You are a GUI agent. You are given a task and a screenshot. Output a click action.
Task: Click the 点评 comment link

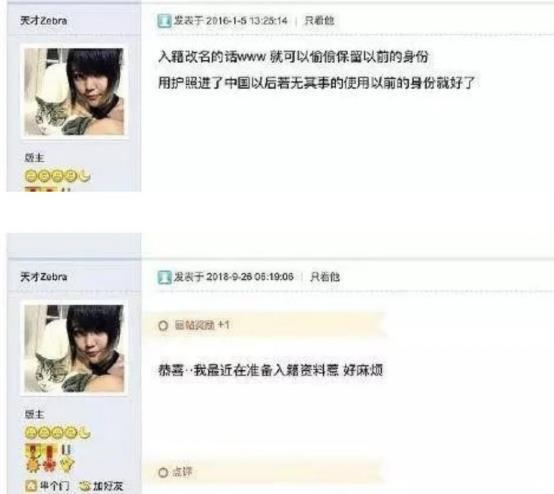click(182, 472)
